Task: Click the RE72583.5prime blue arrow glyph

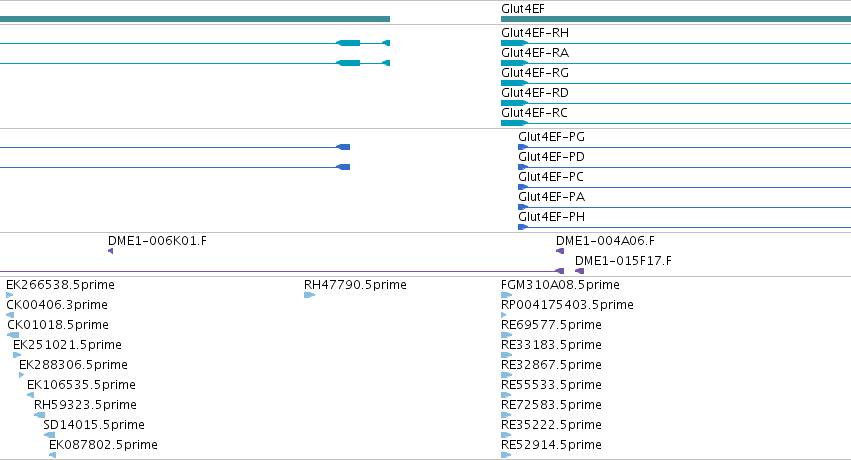Action: point(506,416)
